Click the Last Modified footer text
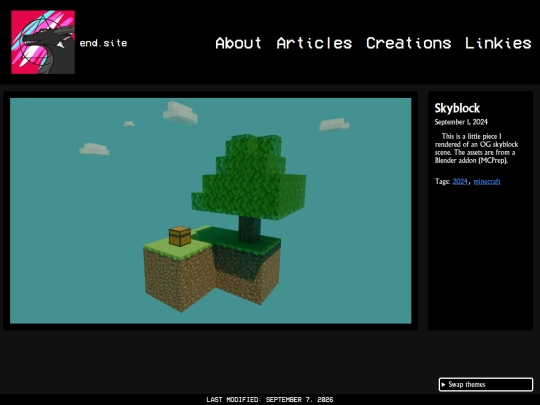The height and width of the screenshot is (405, 540). [x=270, y=399]
